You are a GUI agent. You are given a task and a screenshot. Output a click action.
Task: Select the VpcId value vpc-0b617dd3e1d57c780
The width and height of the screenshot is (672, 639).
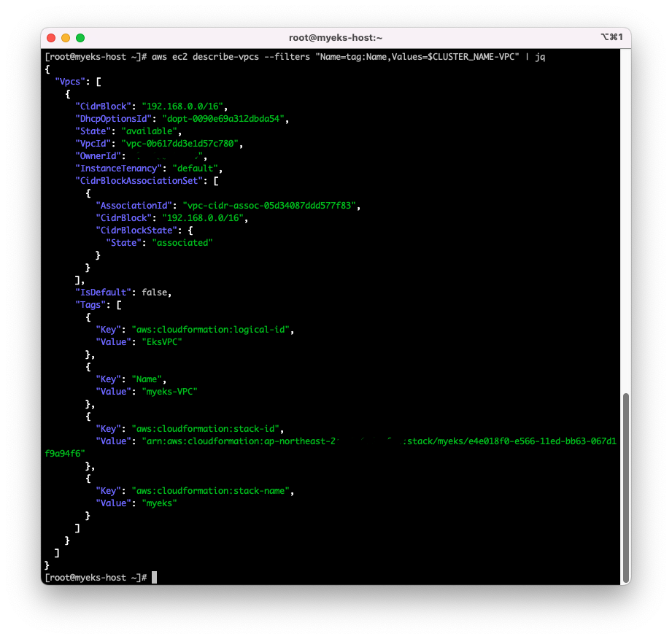click(x=180, y=144)
